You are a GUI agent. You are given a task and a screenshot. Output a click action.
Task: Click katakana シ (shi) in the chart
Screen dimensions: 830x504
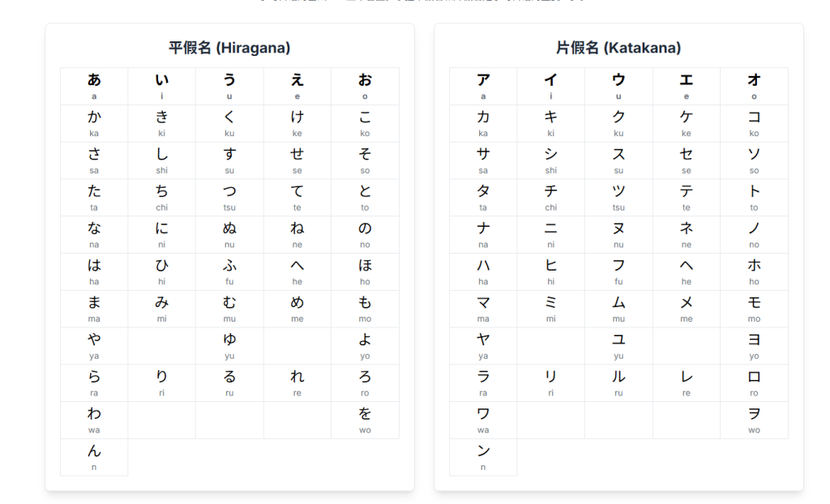point(551,160)
